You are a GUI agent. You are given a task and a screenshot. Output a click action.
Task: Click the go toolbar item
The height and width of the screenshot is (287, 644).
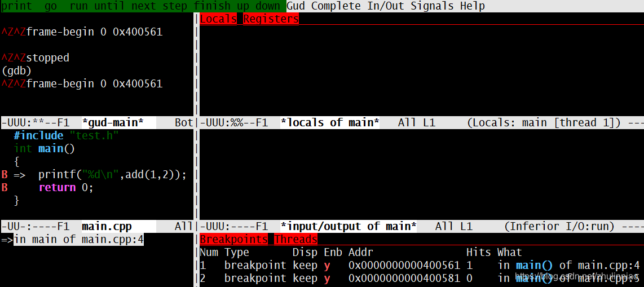[51, 6]
